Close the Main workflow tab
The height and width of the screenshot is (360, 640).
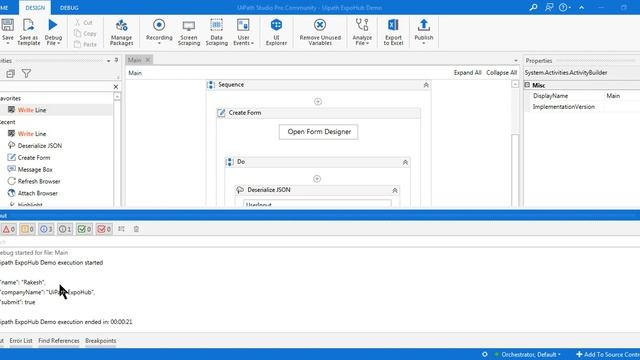tap(148, 60)
